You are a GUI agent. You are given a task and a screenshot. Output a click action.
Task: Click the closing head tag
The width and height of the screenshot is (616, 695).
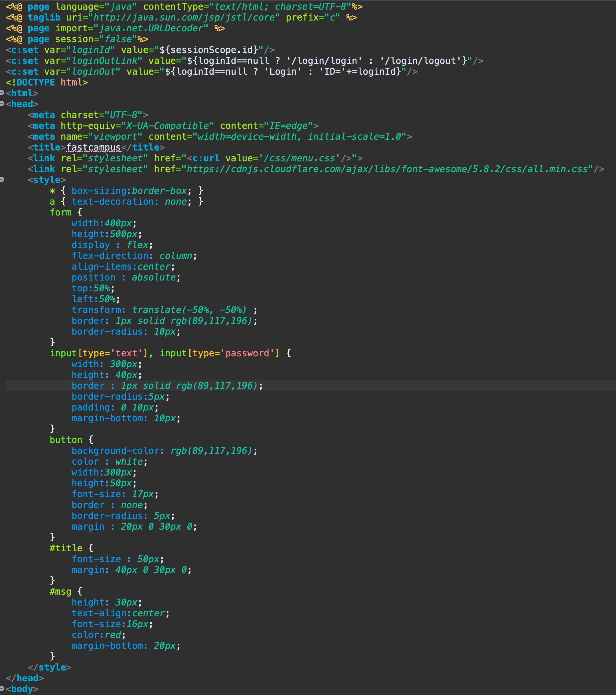pyautogui.click(x=25, y=678)
